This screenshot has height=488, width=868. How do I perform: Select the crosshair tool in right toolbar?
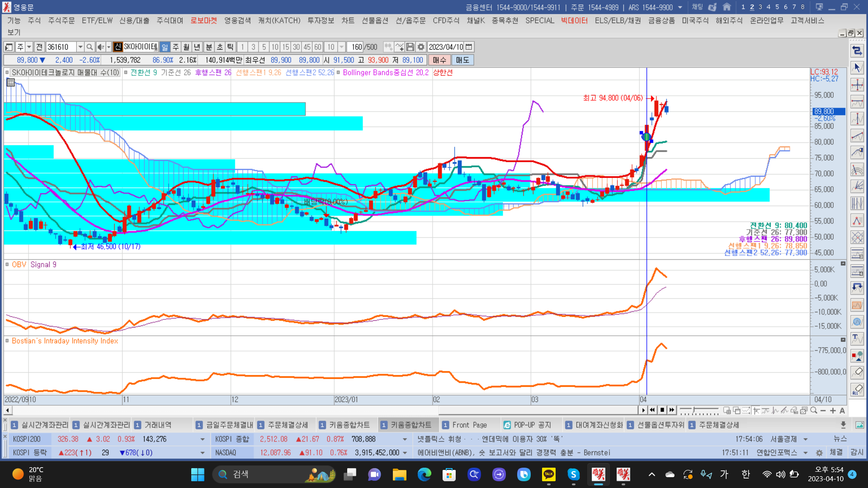click(x=857, y=85)
